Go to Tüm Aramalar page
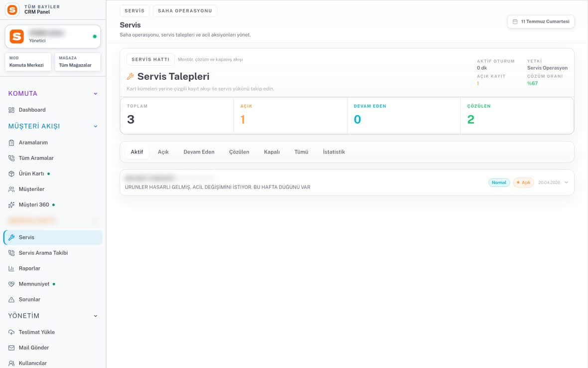588x368 pixels. click(x=52, y=158)
